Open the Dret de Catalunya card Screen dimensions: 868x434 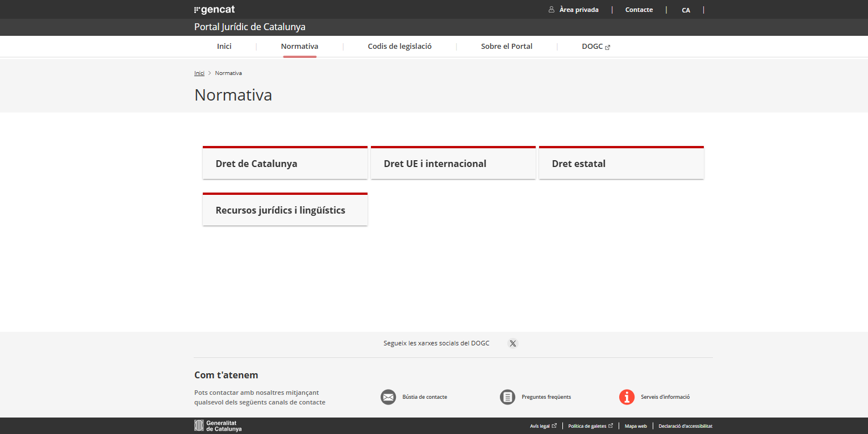(x=285, y=163)
